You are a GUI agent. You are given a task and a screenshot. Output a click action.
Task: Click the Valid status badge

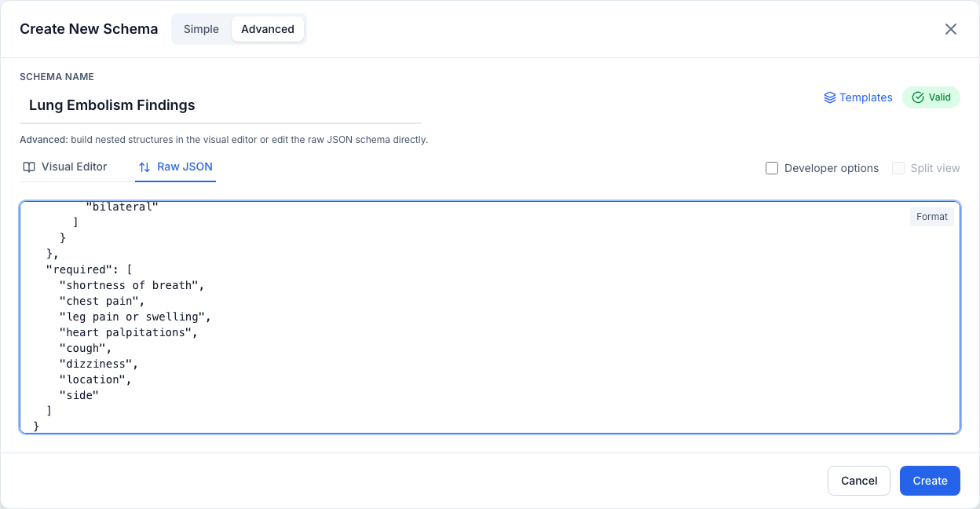(931, 97)
